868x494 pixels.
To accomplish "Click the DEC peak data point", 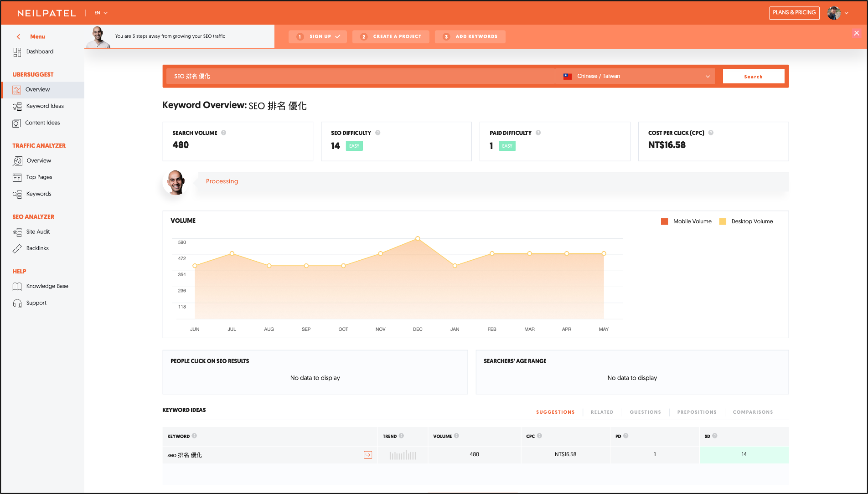I will tap(418, 238).
